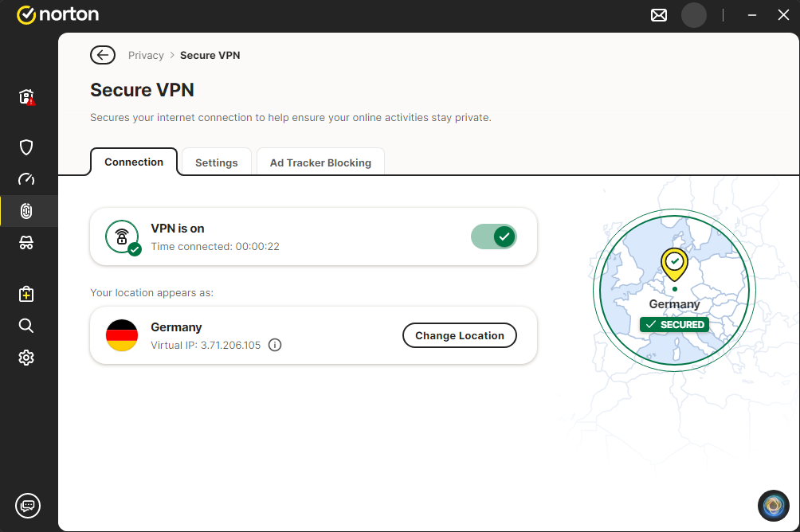Open the Norton home dashboard icon
Viewport: 800px width, 532px height.
point(26,96)
